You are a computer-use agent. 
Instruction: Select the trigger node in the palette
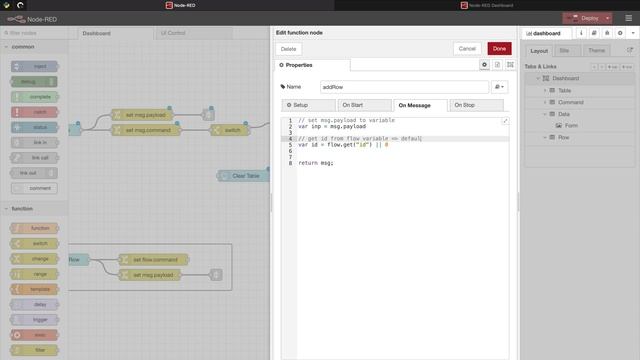click(35, 320)
